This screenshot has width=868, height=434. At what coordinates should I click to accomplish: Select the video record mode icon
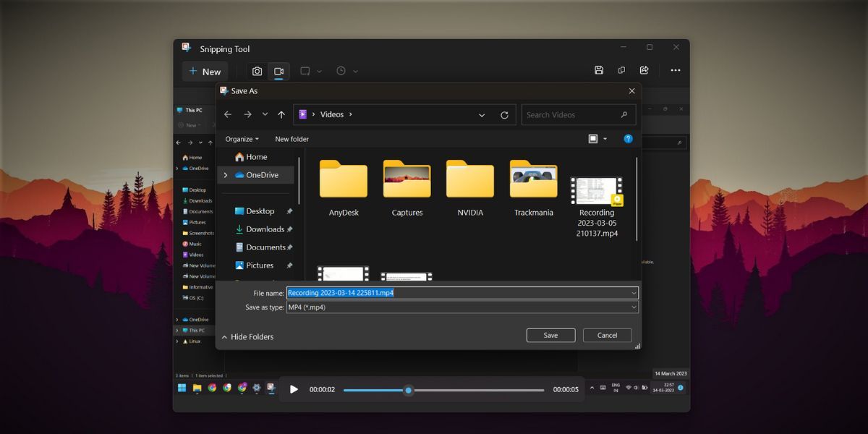280,71
